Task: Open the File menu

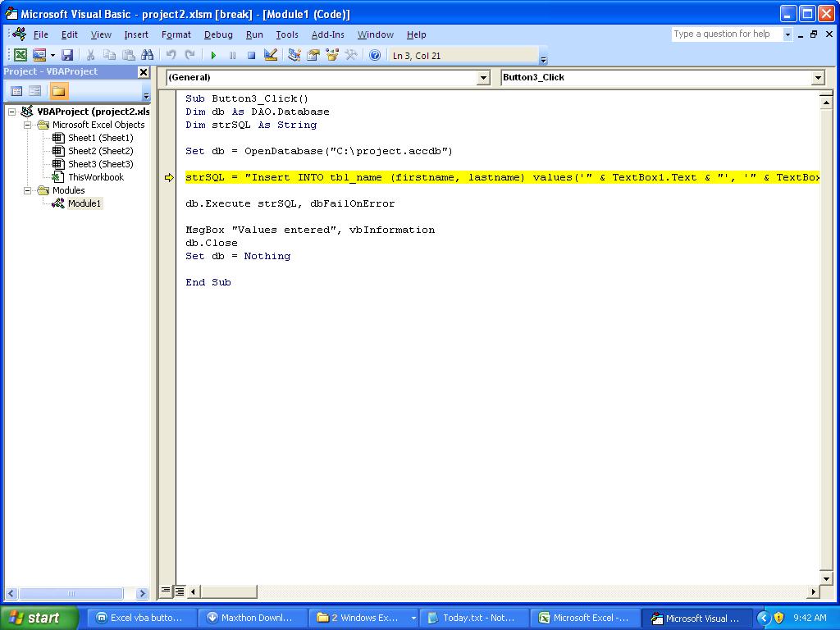Action: (41, 34)
